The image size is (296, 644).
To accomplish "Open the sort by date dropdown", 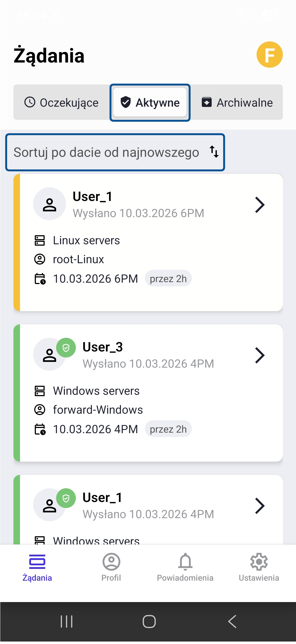I will [x=115, y=152].
